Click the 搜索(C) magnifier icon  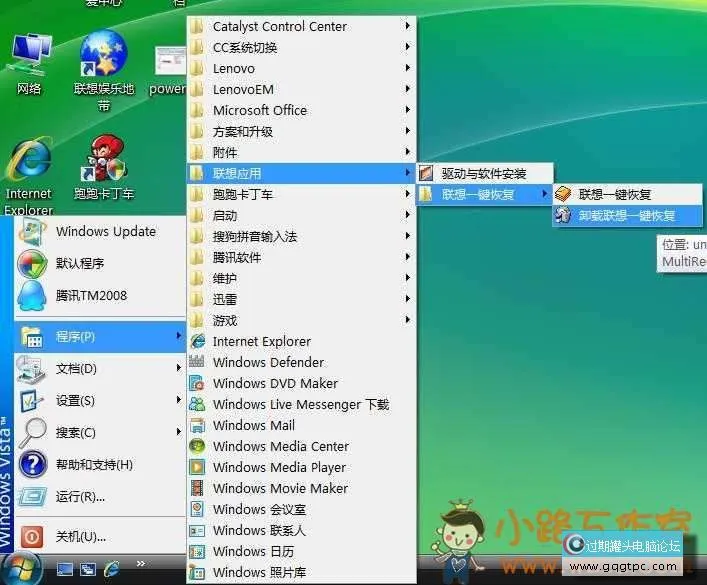click(32, 432)
